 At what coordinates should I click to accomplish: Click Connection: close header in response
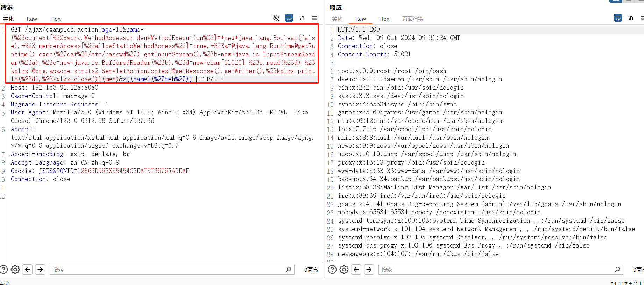[x=367, y=46]
